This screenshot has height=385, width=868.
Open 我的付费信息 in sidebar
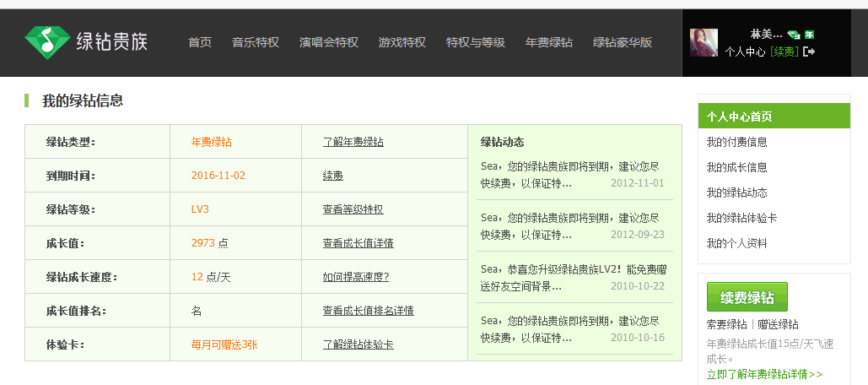pyautogui.click(x=736, y=142)
